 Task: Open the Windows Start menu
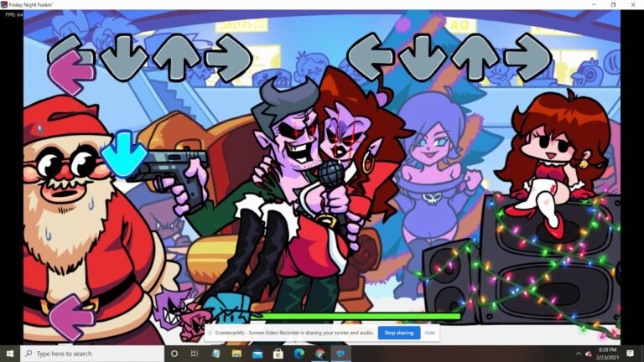click(10, 354)
